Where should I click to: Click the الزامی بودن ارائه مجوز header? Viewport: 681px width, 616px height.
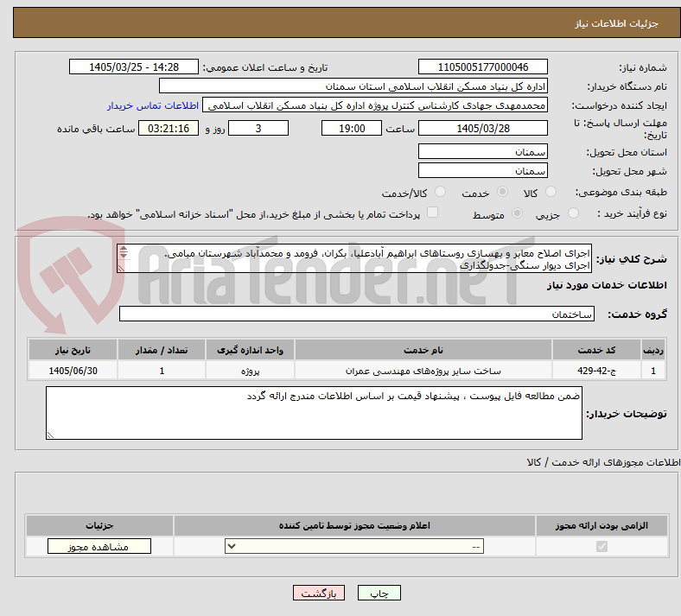pyautogui.click(x=601, y=525)
